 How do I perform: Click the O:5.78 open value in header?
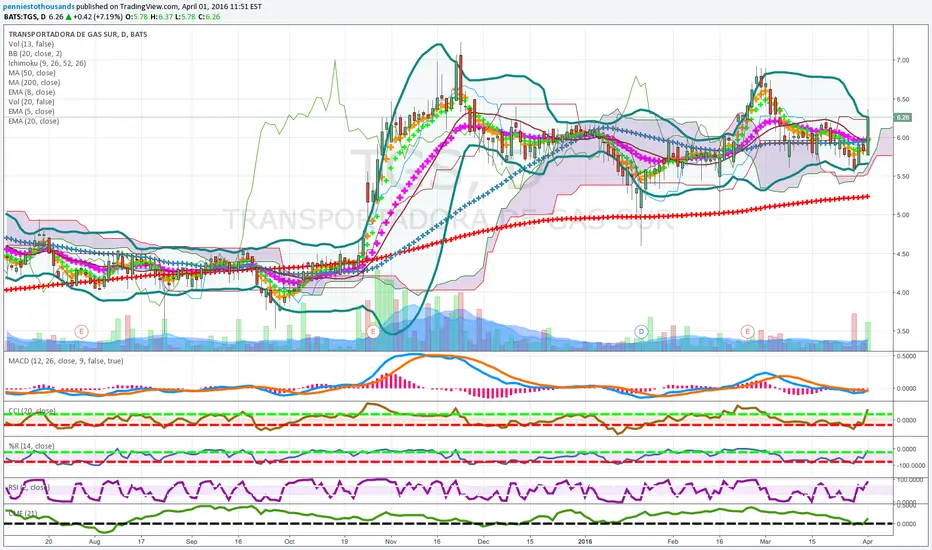136,17
